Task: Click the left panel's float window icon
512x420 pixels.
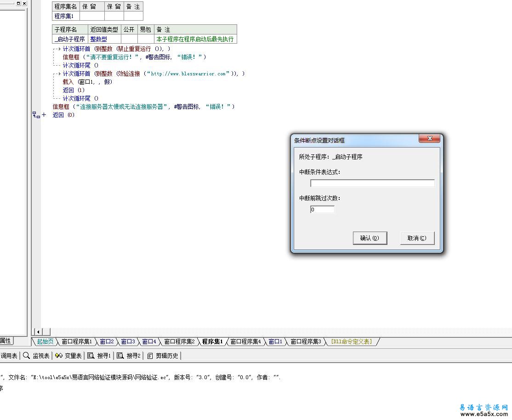Action: click(x=18, y=3)
